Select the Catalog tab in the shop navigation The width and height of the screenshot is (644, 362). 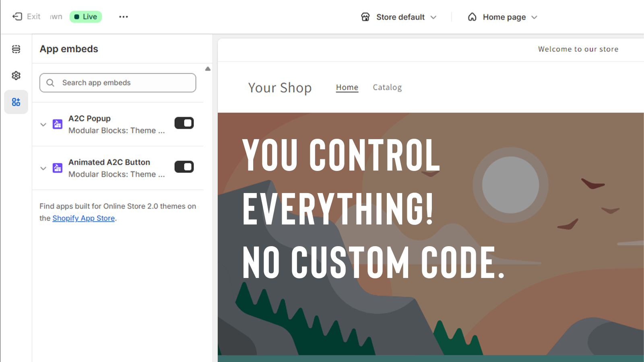[387, 87]
